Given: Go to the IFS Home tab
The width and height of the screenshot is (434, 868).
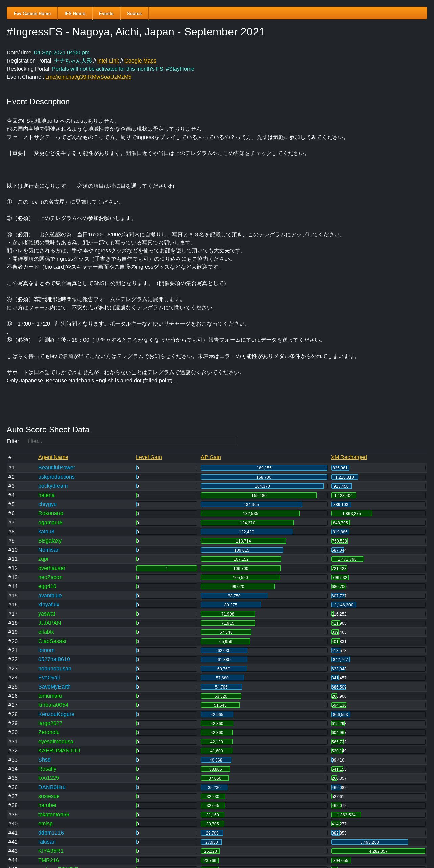Looking at the screenshot, I should (75, 14).
